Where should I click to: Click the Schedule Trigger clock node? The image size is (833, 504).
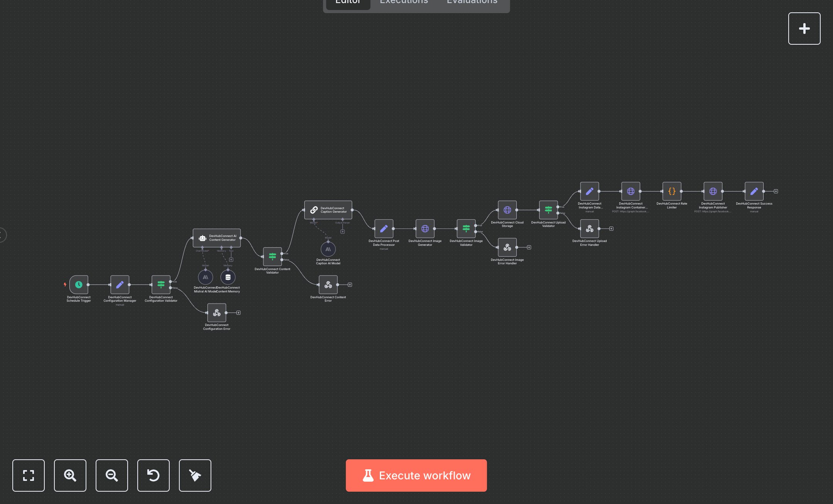(79, 285)
